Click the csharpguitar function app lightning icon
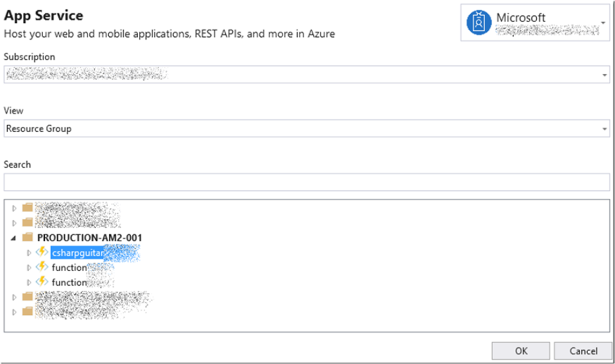The height and width of the screenshot is (364, 615). point(42,252)
